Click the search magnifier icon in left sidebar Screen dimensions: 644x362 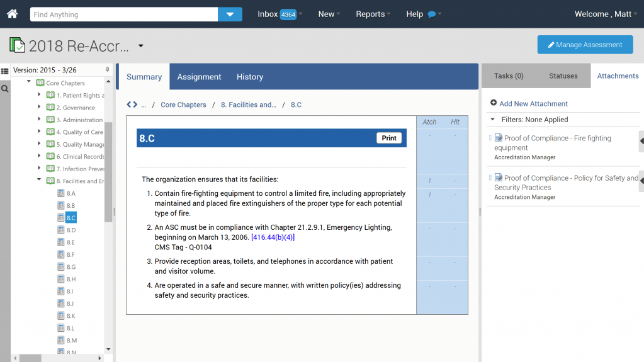[x=5, y=89]
